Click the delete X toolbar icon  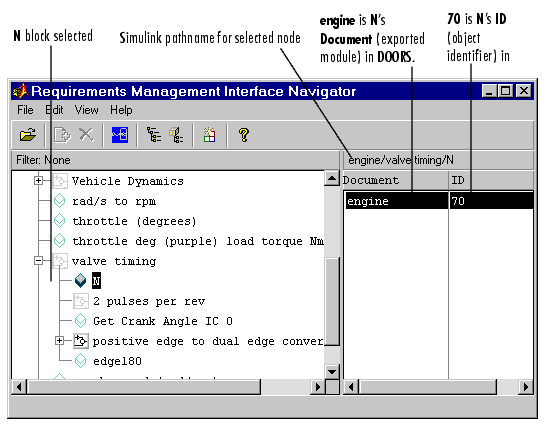pyautogui.click(x=86, y=135)
